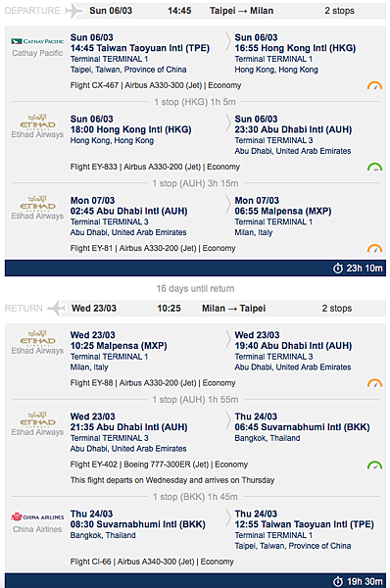This screenshot has width=390, height=588.
Task: Click the stopwatch icon next to 19h 30m
Action: coord(338,581)
